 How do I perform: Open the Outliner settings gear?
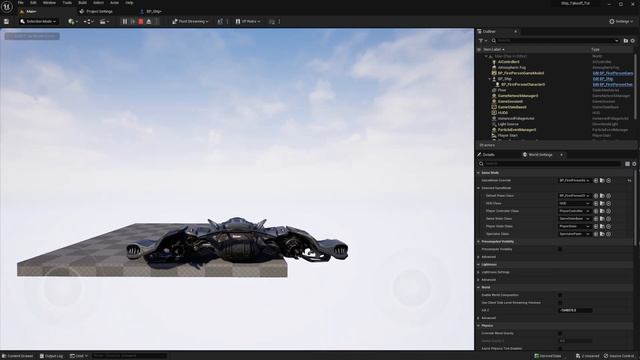tap(633, 40)
